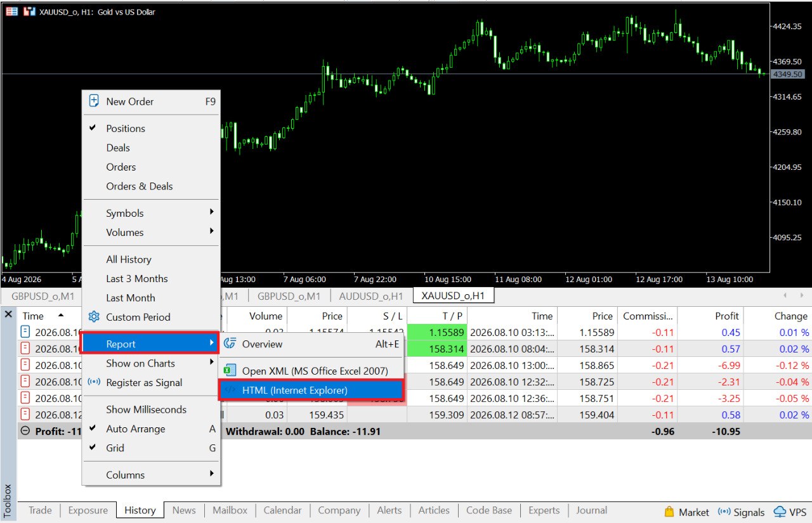Switch to AUDUSD_o,H1 chart tab
Image resolution: width=812 pixels, height=523 pixels.
tap(371, 296)
